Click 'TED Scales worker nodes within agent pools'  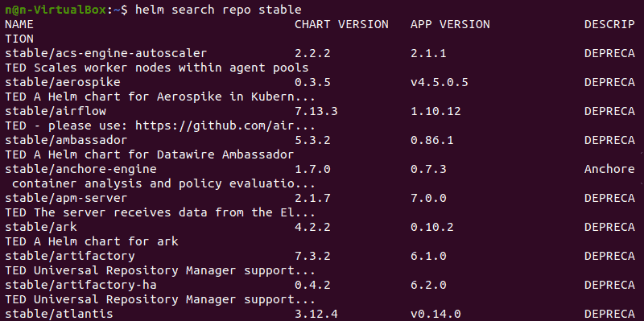[156, 68]
